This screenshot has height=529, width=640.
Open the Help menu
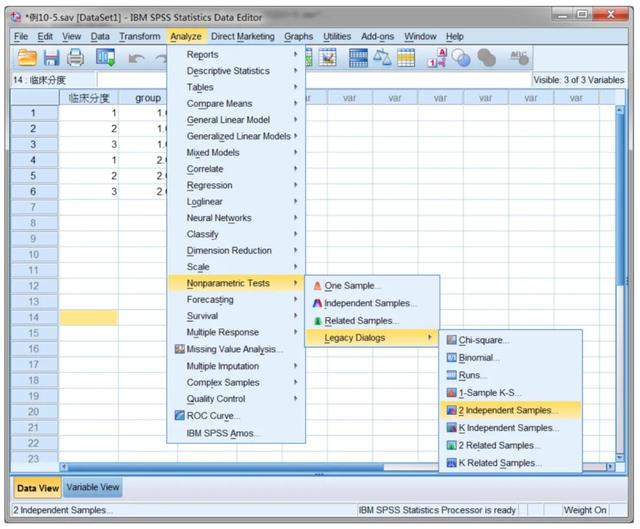coord(454,36)
